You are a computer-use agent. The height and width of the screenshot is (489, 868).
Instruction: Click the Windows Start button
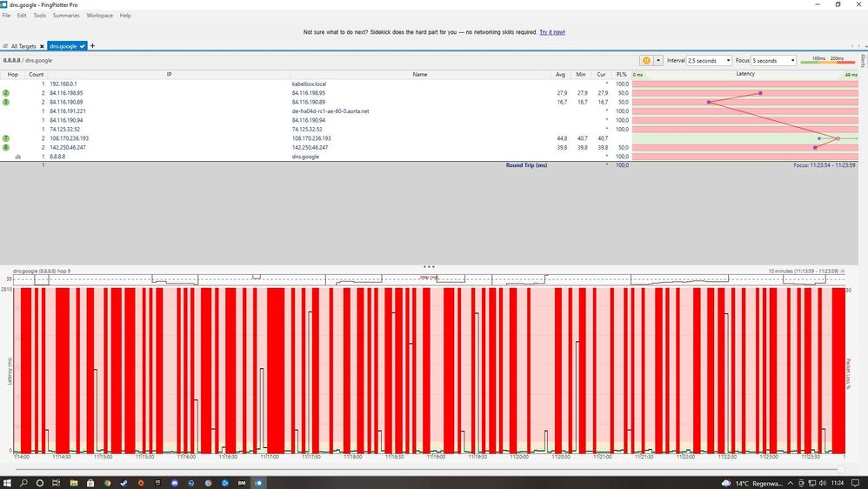click(7, 482)
